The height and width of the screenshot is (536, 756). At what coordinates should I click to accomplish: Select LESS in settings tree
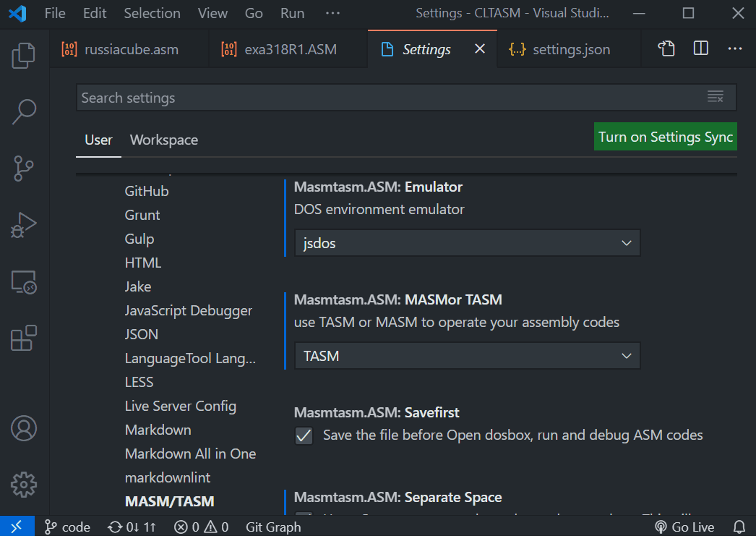[x=139, y=382]
